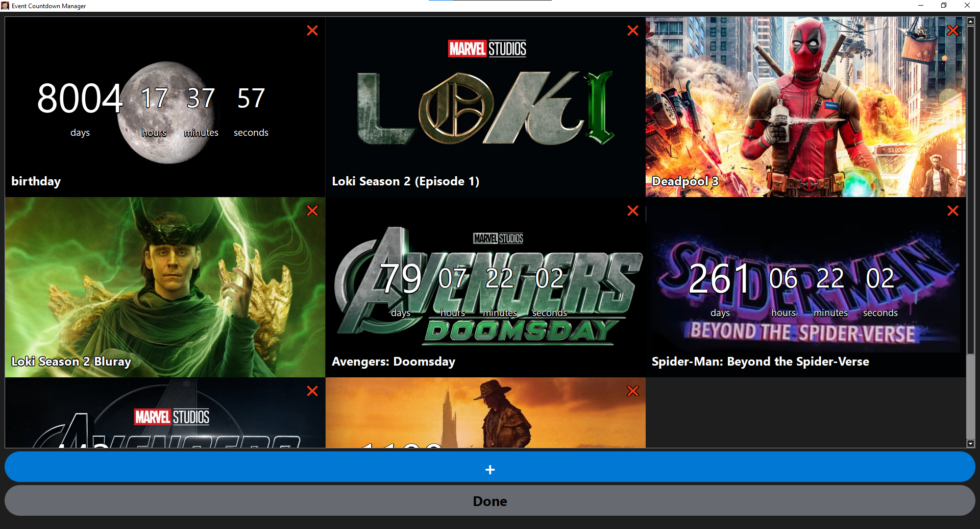
Task: Click the 'Spider-Man: Beyond the Spider-Verse' title
Action: (761, 362)
